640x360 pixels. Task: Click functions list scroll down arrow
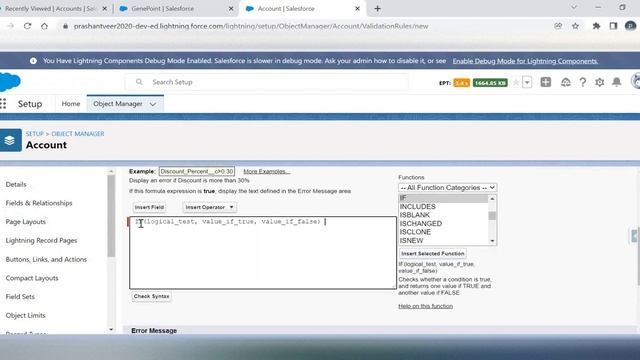click(x=492, y=241)
